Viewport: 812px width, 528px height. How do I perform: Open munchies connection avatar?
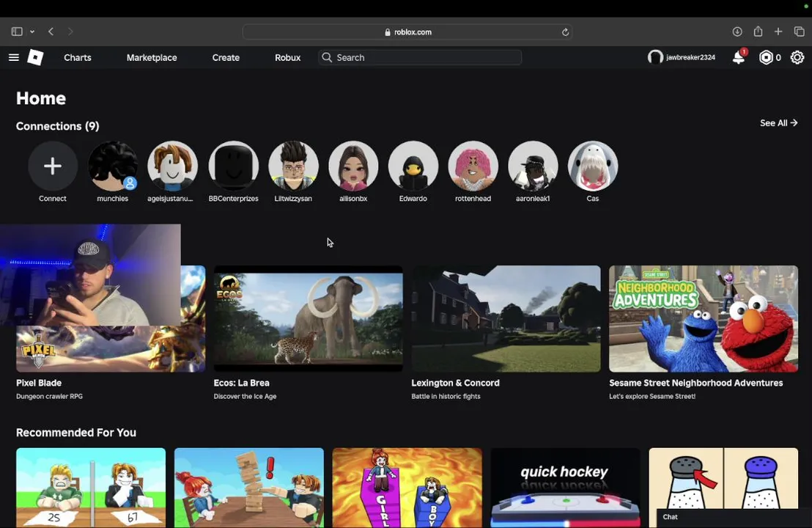coord(113,166)
